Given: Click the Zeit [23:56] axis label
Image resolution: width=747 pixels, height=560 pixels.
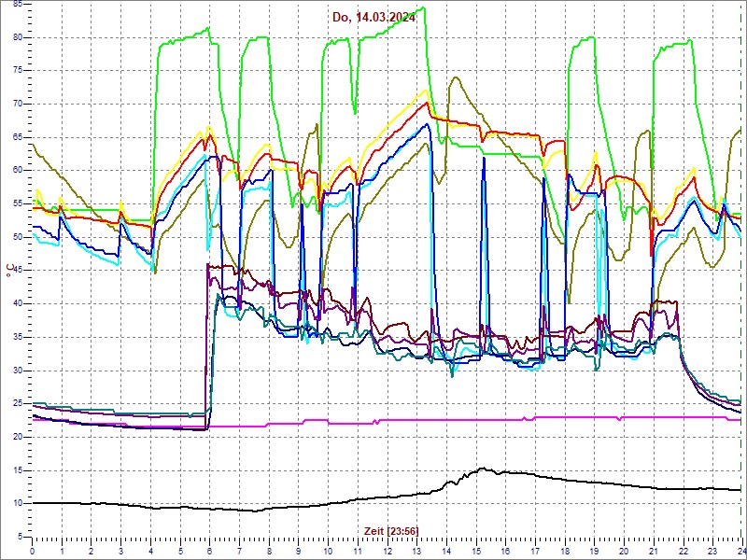Looking at the screenshot, I should [391, 530].
